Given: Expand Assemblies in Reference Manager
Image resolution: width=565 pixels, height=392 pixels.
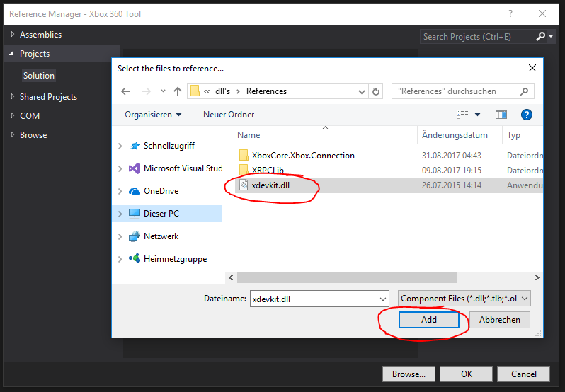Looking at the screenshot, I should [12, 34].
